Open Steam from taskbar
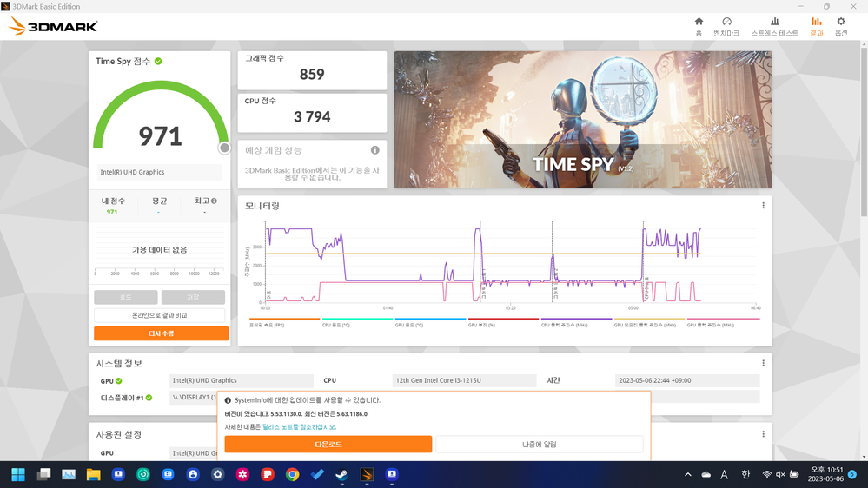 click(x=341, y=475)
